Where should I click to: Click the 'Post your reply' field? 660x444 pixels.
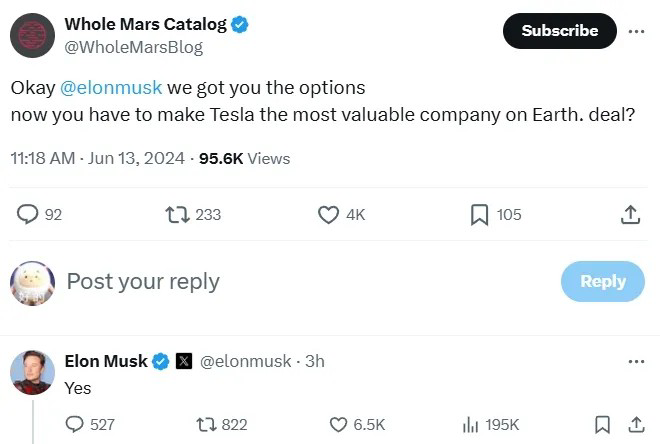tap(143, 281)
